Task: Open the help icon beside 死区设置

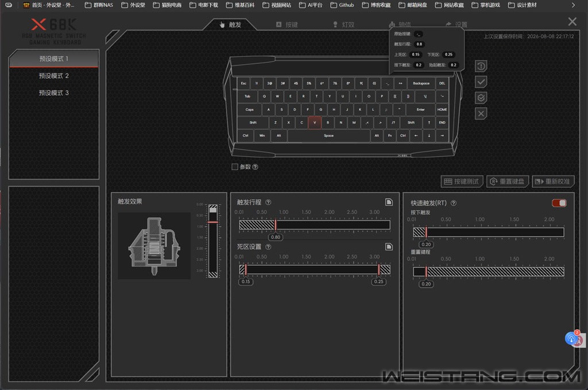Action: (268, 247)
